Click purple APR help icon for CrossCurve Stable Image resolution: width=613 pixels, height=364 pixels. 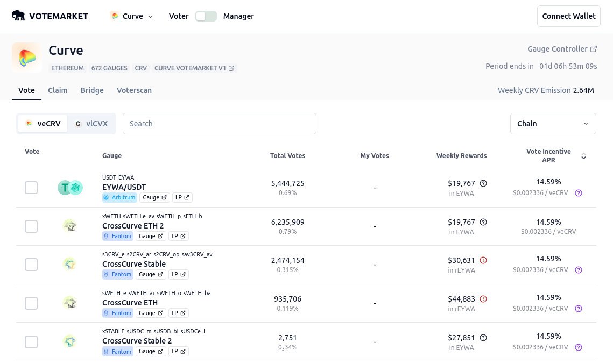(579, 270)
